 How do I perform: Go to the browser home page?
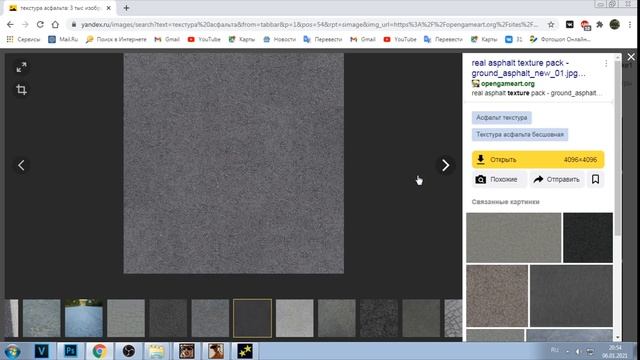[55, 24]
